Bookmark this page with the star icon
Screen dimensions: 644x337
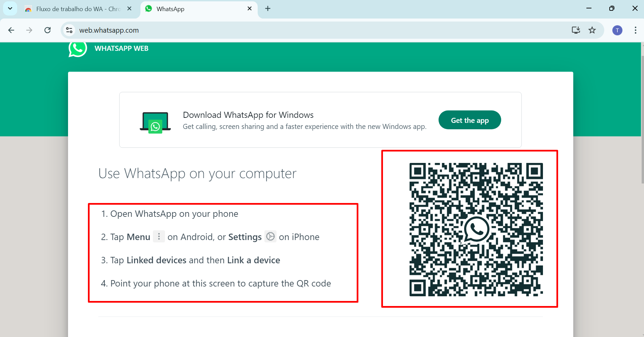pyautogui.click(x=592, y=30)
